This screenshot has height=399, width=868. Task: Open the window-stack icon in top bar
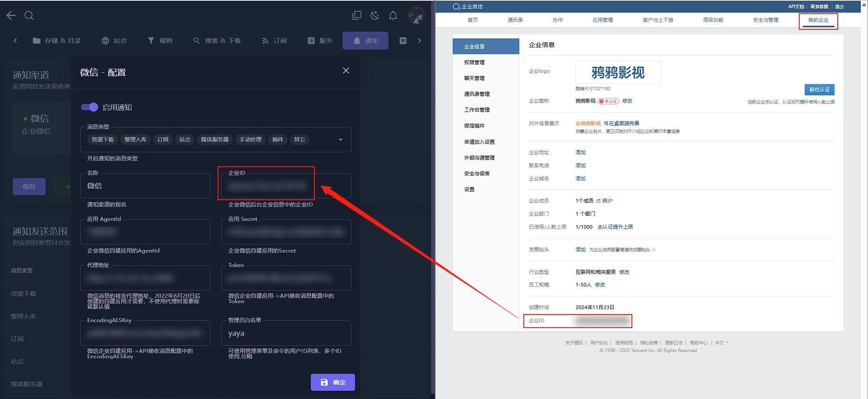[x=357, y=15]
